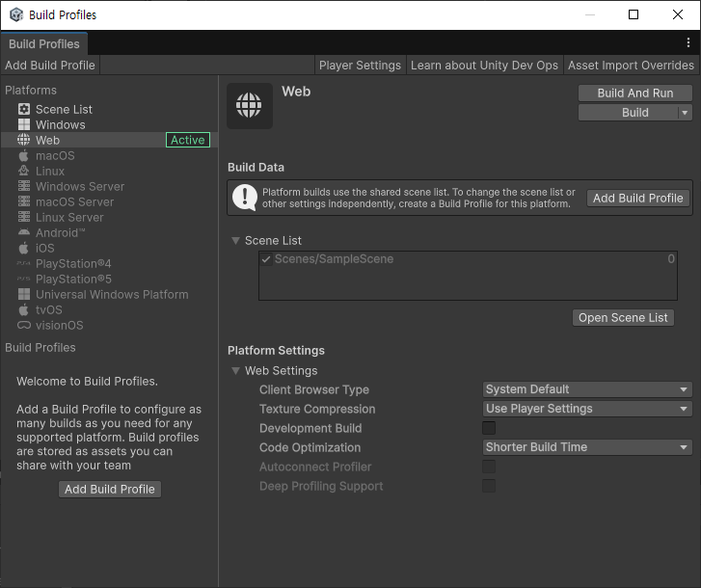Click the Universal Windows Platform icon
The width and height of the screenshot is (701, 588).
point(24,294)
